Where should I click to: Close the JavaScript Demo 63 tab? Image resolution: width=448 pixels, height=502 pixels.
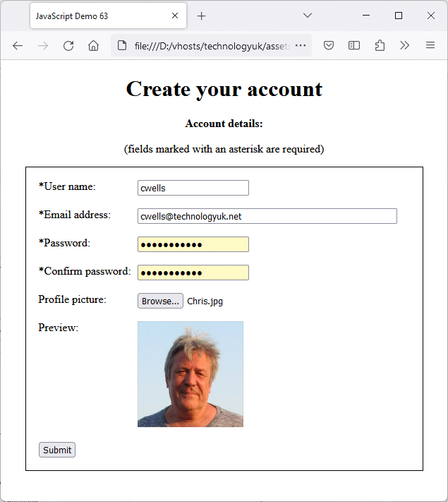pos(175,16)
